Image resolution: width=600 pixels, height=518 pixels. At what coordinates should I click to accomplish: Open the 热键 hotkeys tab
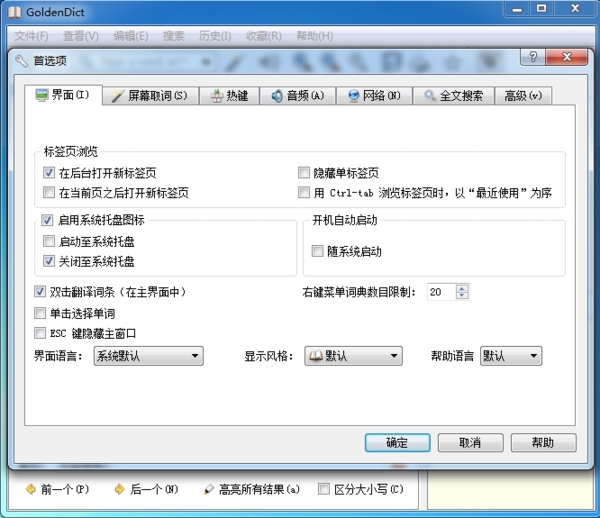coord(230,96)
